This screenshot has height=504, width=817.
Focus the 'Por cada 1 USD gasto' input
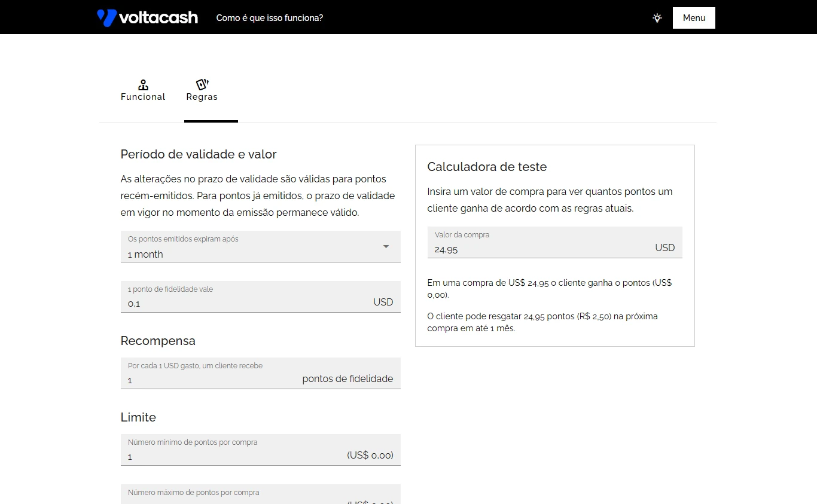209,379
